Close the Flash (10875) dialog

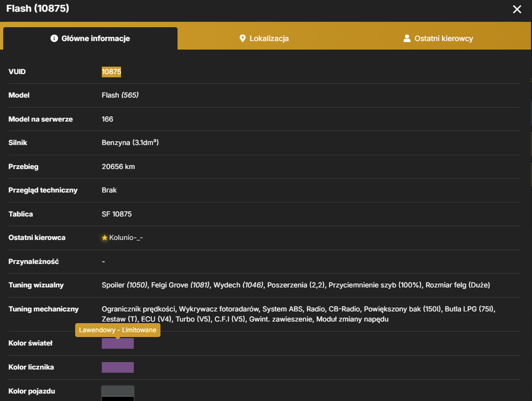[516, 9]
